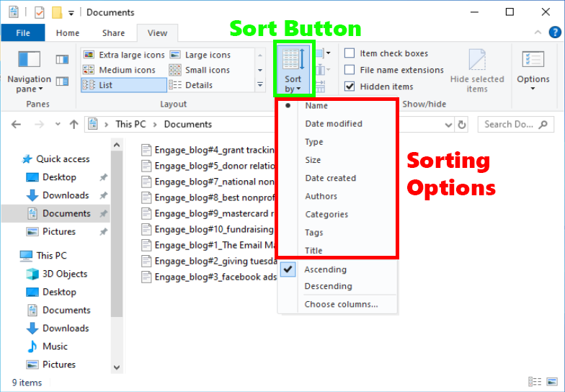Click the Search Documents field
Image resolution: width=565 pixels, height=392 pixels.
[x=516, y=125]
